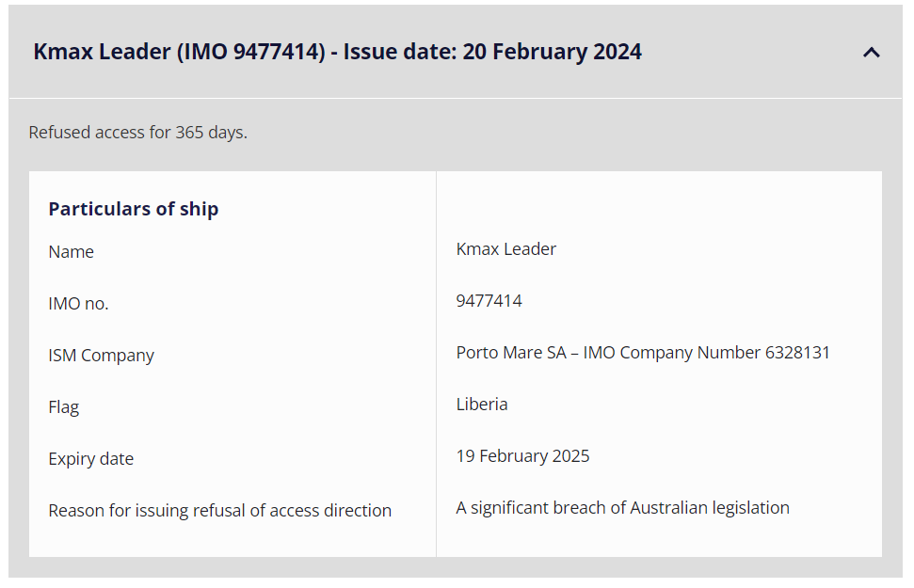Select the Liberia flag value

[x=482, y=405]
